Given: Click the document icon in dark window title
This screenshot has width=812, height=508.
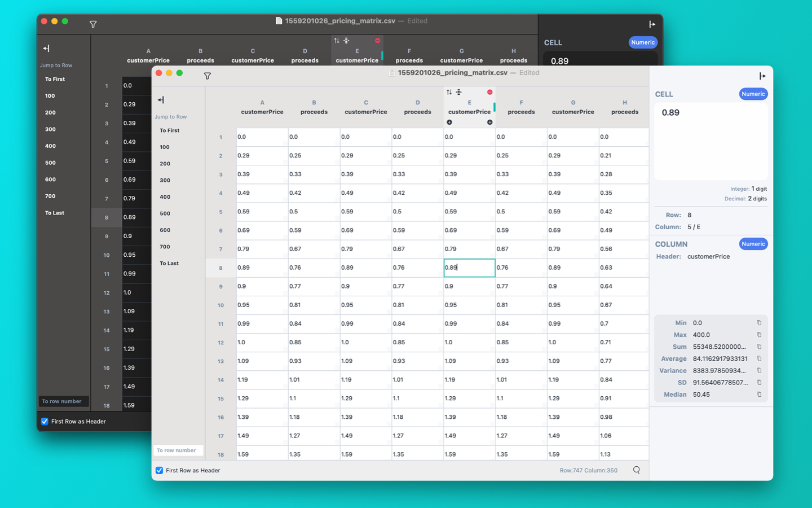Looking at the screenshot, I should [279, 21].
